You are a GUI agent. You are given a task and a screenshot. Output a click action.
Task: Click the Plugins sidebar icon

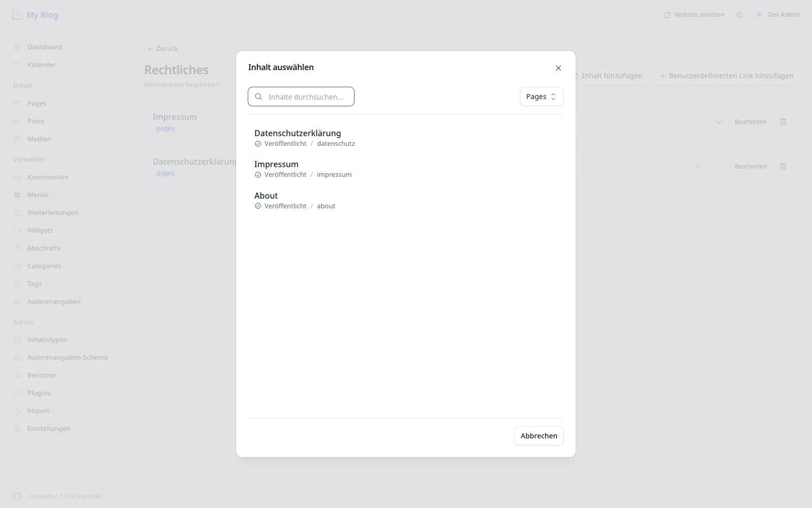17,393
